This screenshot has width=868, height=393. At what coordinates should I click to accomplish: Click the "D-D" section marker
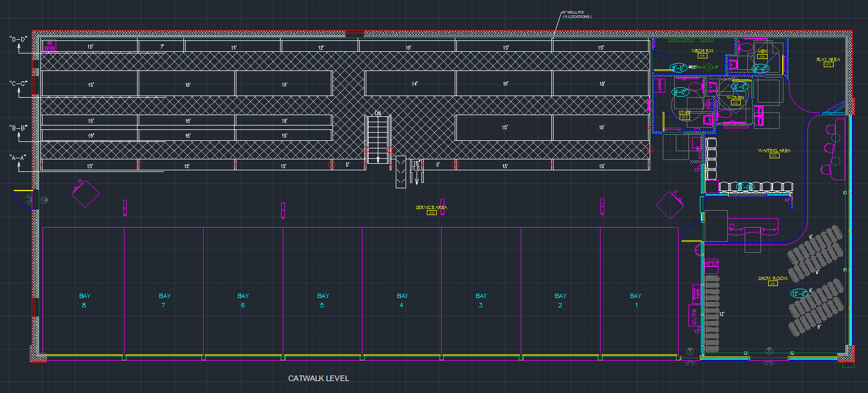point(18,40)
